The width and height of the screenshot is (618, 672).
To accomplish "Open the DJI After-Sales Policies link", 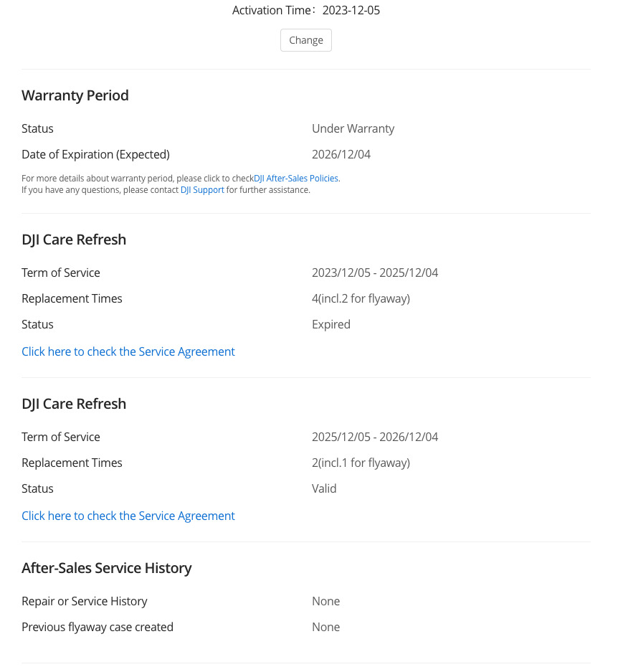I will [x=297, y=179].
